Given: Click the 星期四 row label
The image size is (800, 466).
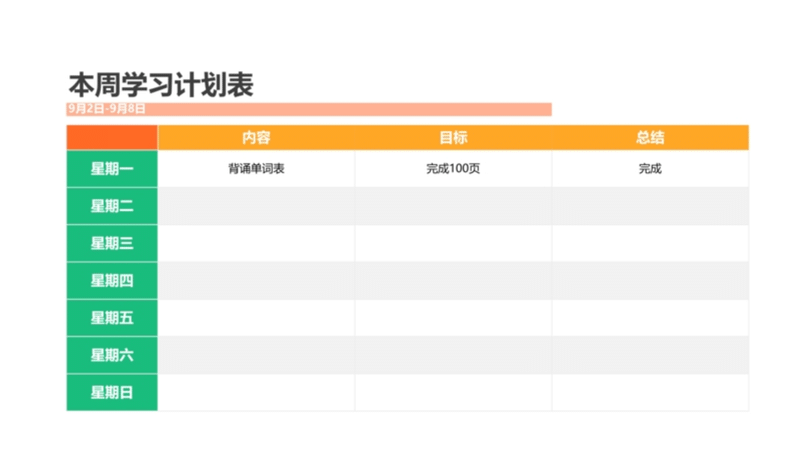Looking at the screenshot, I should [x=112, y=281].
